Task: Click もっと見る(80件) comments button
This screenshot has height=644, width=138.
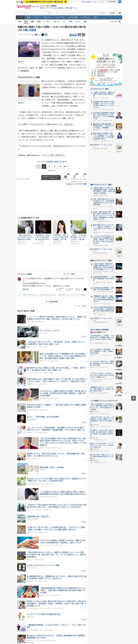Action: click(52, 301)
